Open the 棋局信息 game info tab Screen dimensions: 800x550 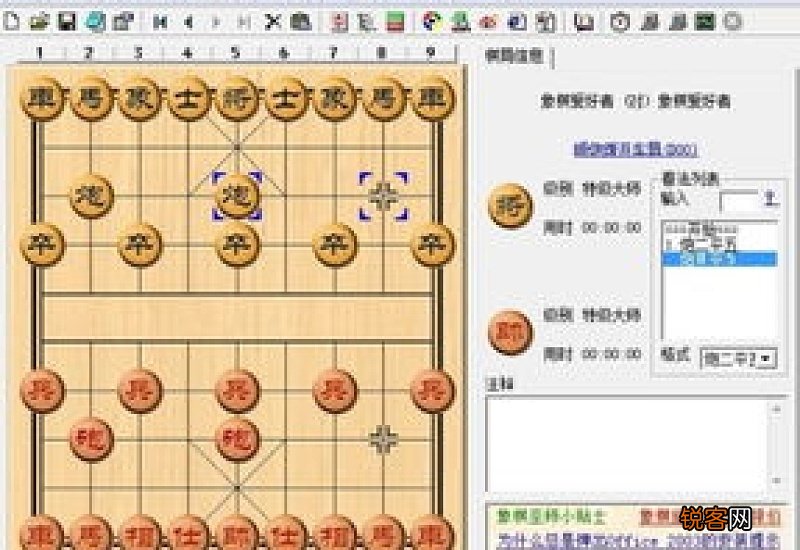pos(514,56)
